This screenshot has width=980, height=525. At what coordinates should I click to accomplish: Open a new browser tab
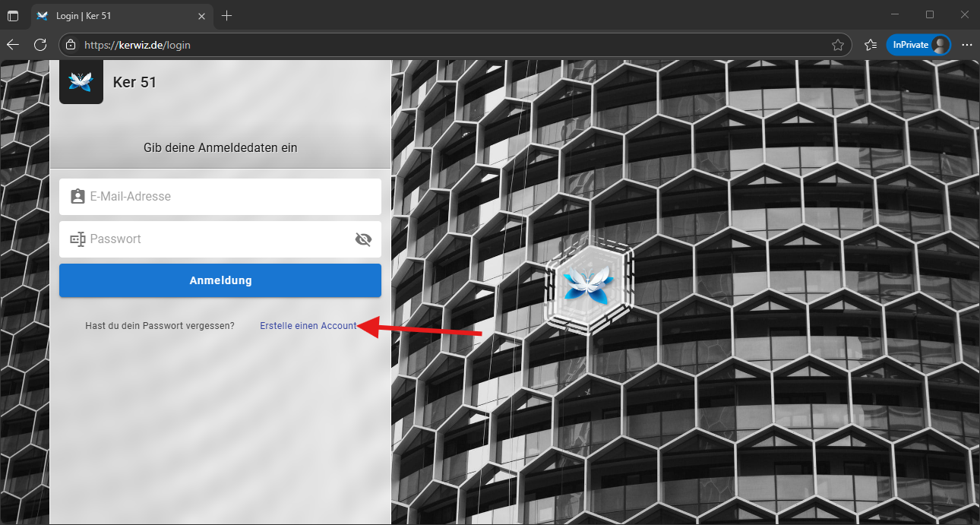(226, 16)
